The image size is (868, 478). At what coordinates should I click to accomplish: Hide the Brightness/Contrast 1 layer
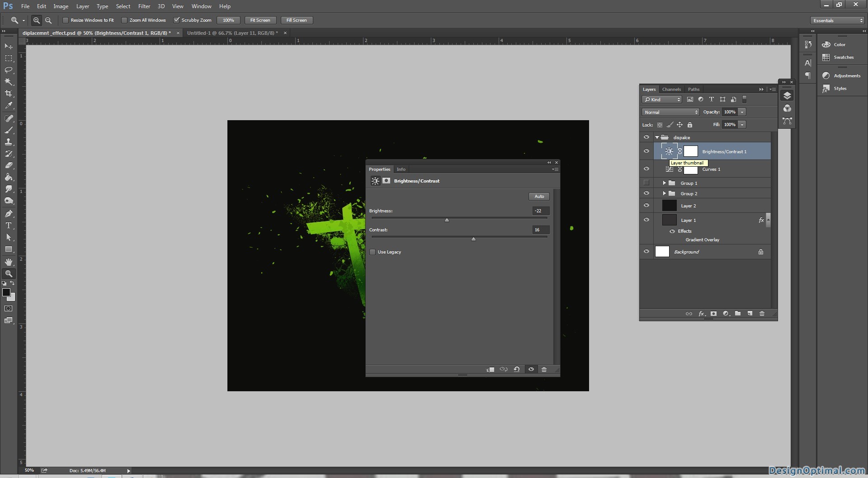(x=646, y=151)
